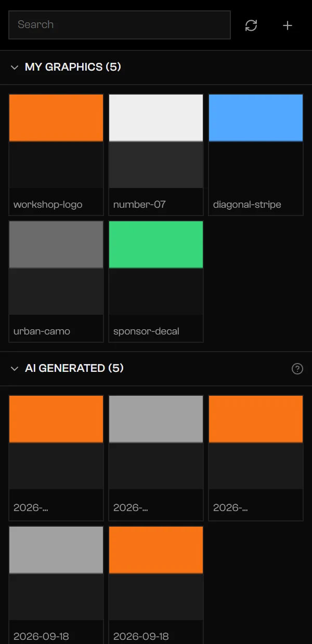Select the sponsor-decal graphic
The width and height of the screenshot is (312, 644).
click(156, 281)
